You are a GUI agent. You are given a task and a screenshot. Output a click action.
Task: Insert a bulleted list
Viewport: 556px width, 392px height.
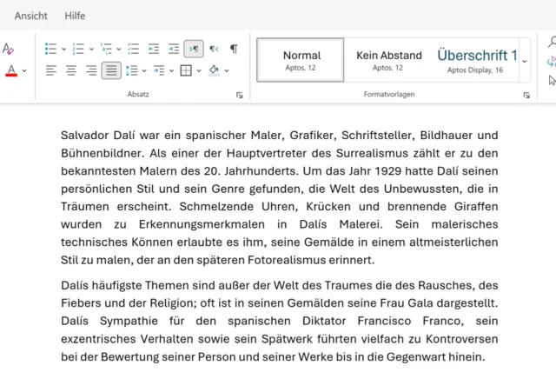50,49
